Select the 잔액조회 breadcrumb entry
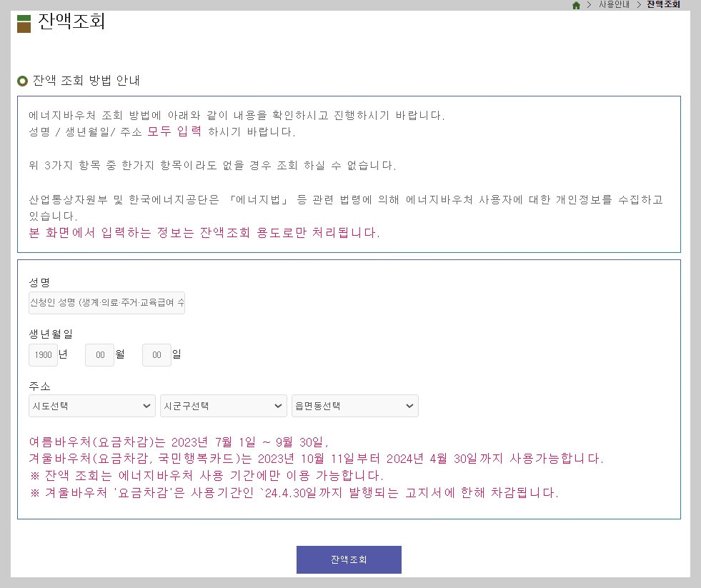This screenshot has height=588, width=701. click(663, 5)
